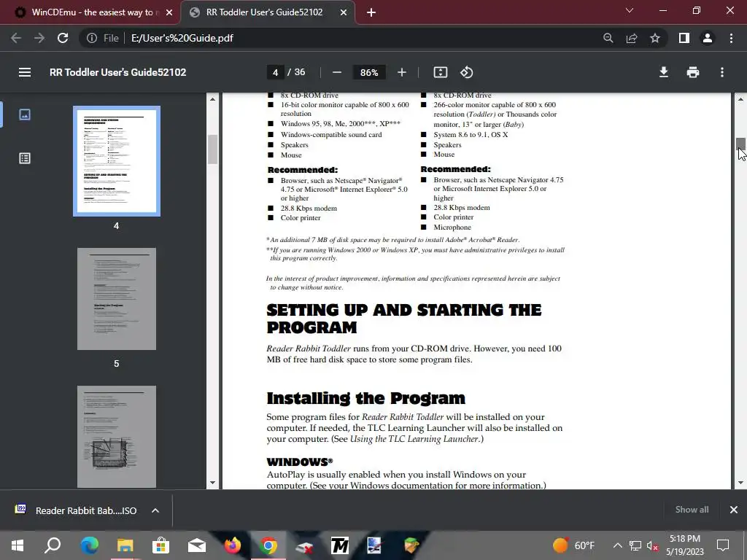
Task: Zoom out with the minus icon
Action: [x=337, y=72]
